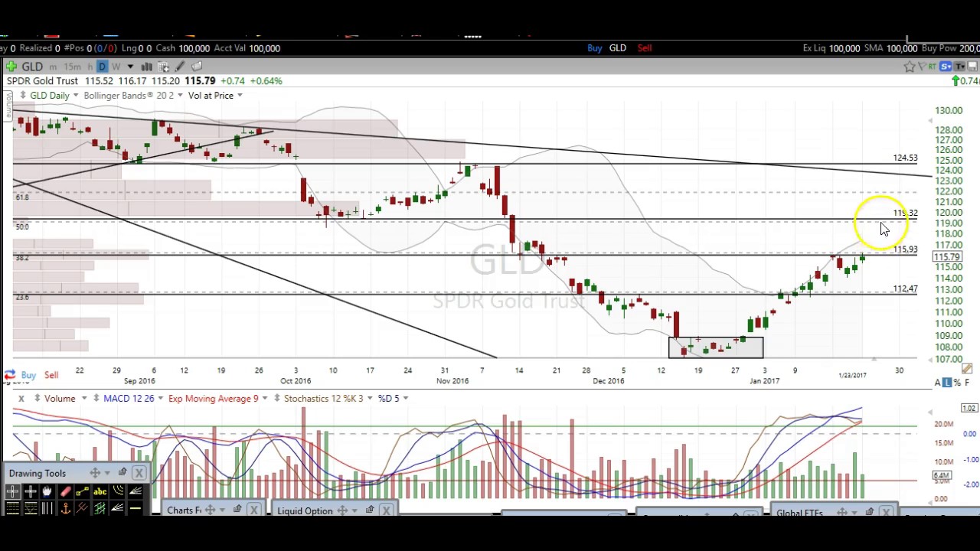
Task: Star GLD as a favorite
Action: pyautogui.click(x=910, y=67)
